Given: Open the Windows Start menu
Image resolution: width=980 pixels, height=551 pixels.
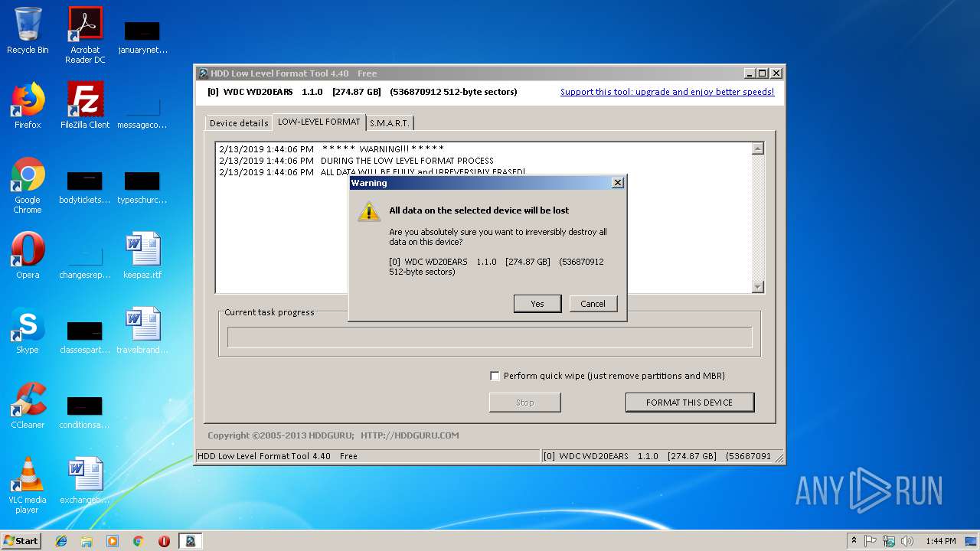Looking at the screenshot, I should 21,541.
